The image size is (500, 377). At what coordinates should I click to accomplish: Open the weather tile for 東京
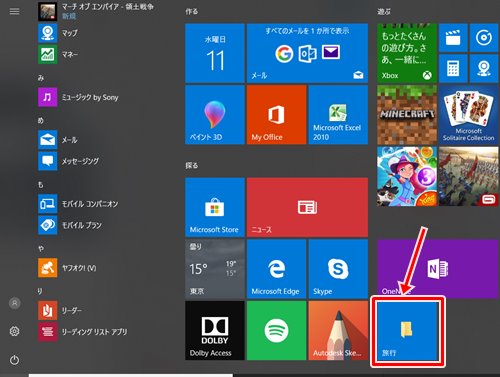pos(215,269)
